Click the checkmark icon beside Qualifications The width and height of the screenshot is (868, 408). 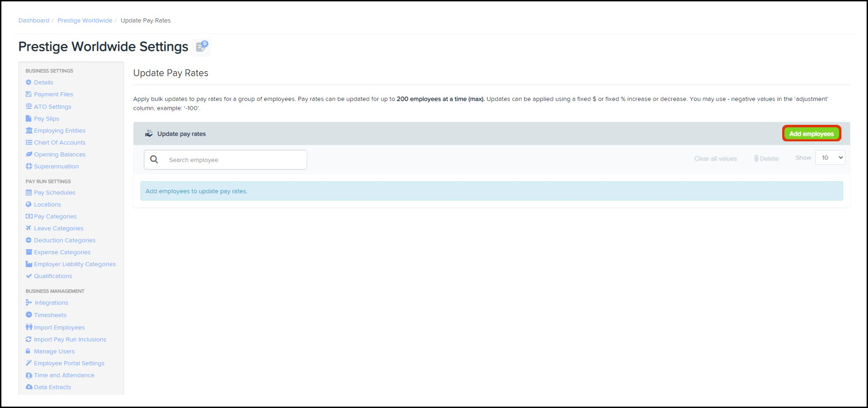coord(29,276)
